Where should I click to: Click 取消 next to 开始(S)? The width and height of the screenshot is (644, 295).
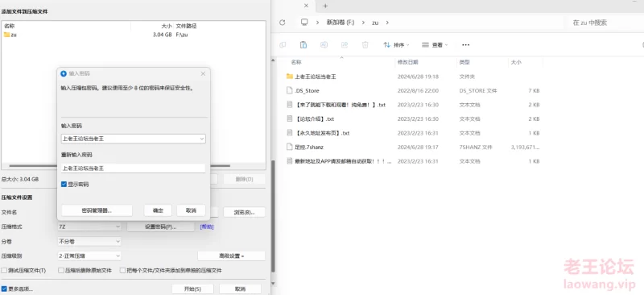click(x=240, y=289)
